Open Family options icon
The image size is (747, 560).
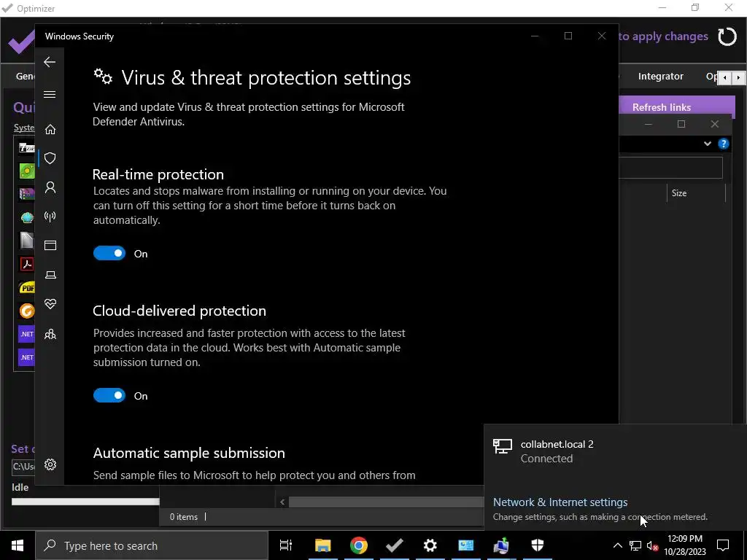pyautogui.click(x=50, y=334)
